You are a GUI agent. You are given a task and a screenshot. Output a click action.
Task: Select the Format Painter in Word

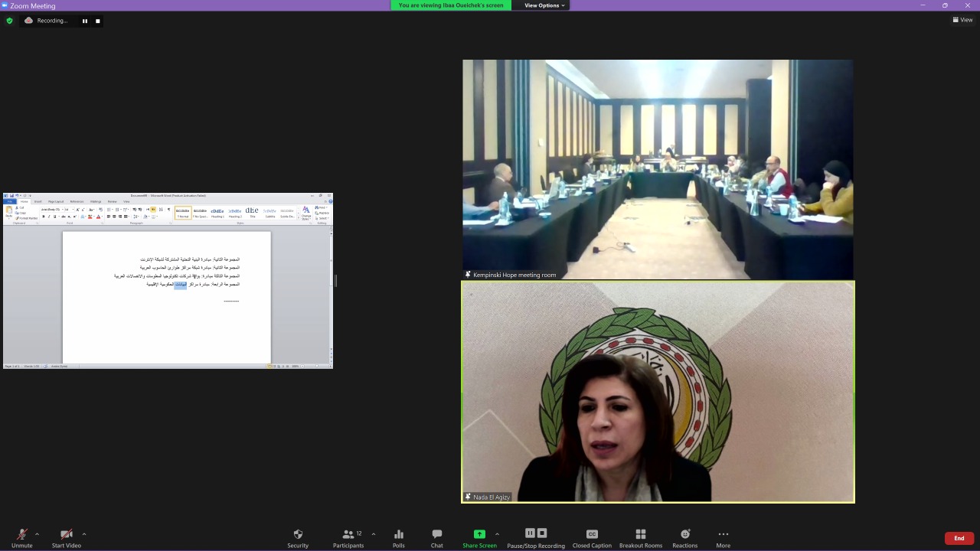pyautogui.click(x=26, y=218)
